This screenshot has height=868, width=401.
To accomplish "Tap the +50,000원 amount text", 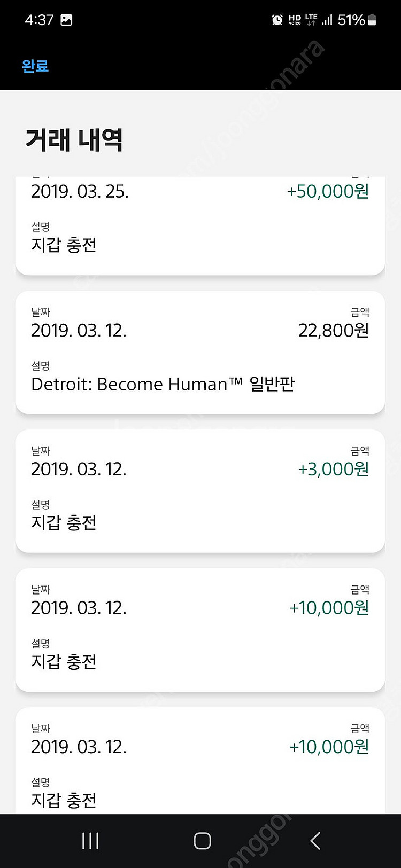I will (328, 191).
